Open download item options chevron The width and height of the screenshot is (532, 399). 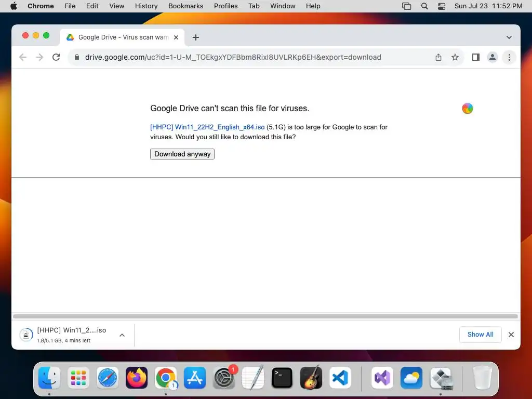tap(122, 335)
